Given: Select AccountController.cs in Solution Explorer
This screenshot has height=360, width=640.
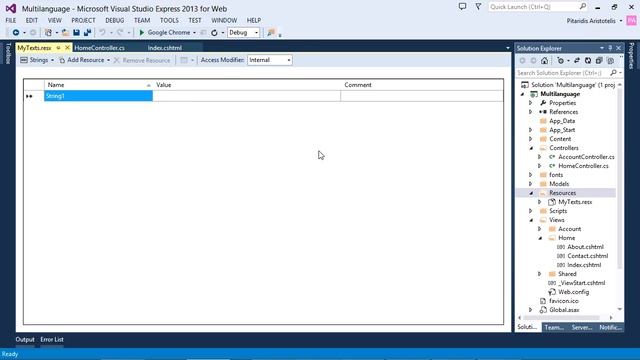Looking at the screenshot, I should 586,157.
